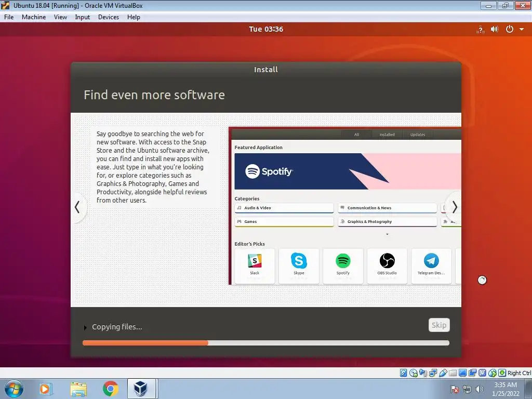Click the VirtualBox mouse integration icon

click(493, 373)
